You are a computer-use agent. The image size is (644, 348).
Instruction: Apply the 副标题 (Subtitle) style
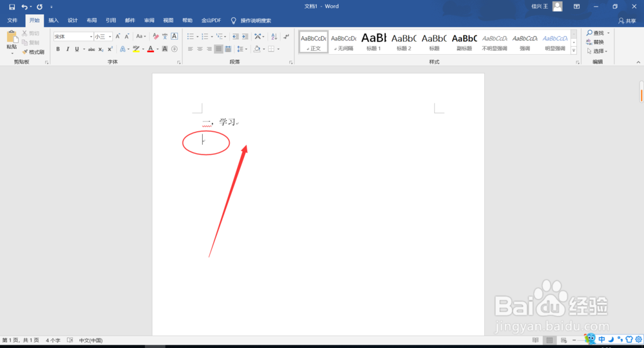[464, 41]
